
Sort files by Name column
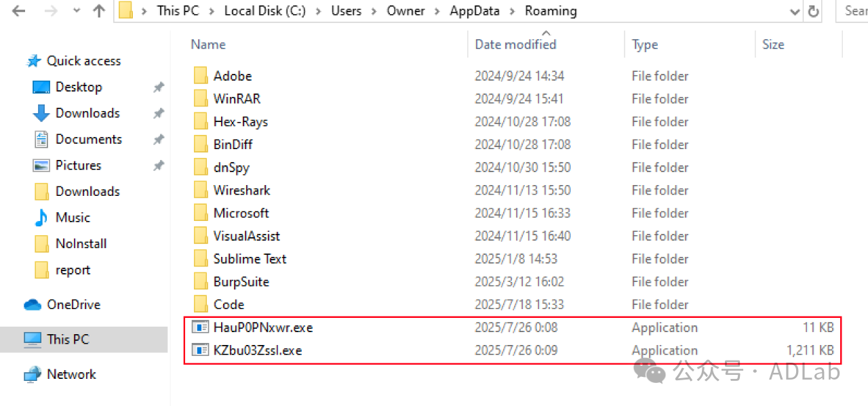[x=208, y=45]
